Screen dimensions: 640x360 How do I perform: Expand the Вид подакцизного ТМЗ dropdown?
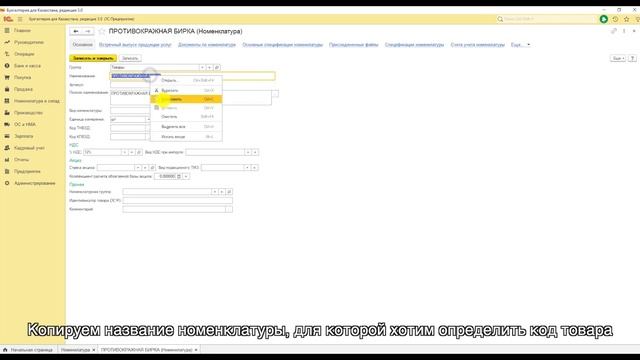[x=247, y=168]
